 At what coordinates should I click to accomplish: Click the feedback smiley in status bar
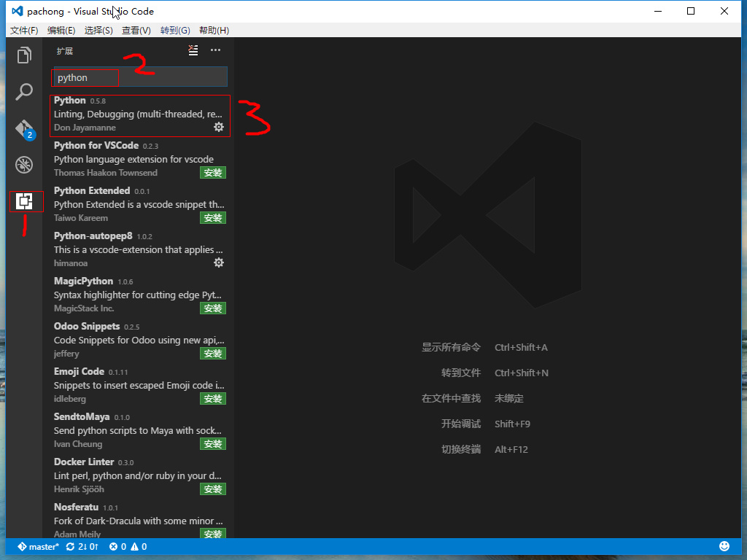pyautogui.click(x=724, y=546)
